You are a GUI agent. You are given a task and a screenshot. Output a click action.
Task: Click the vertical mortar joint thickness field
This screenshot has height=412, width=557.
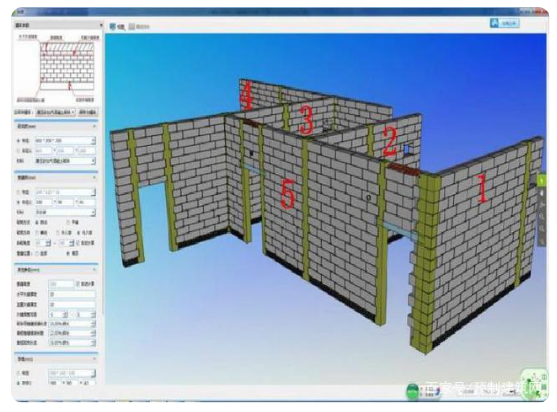[72, 304]
